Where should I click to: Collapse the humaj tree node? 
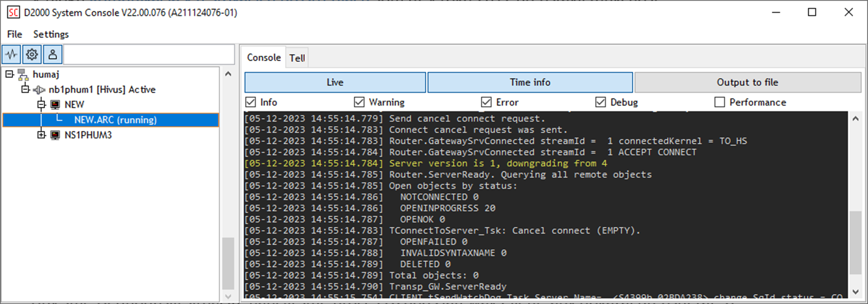click(9, 74)
